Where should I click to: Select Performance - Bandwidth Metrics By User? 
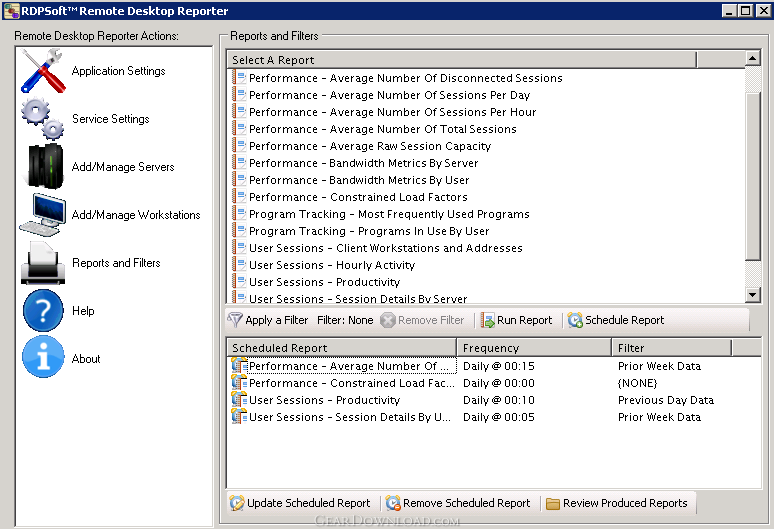359,180
